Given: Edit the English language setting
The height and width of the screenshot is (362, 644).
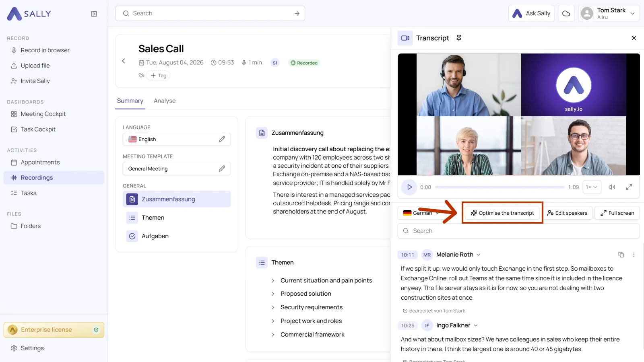Looking at the screenshot, I should [222, 139].
